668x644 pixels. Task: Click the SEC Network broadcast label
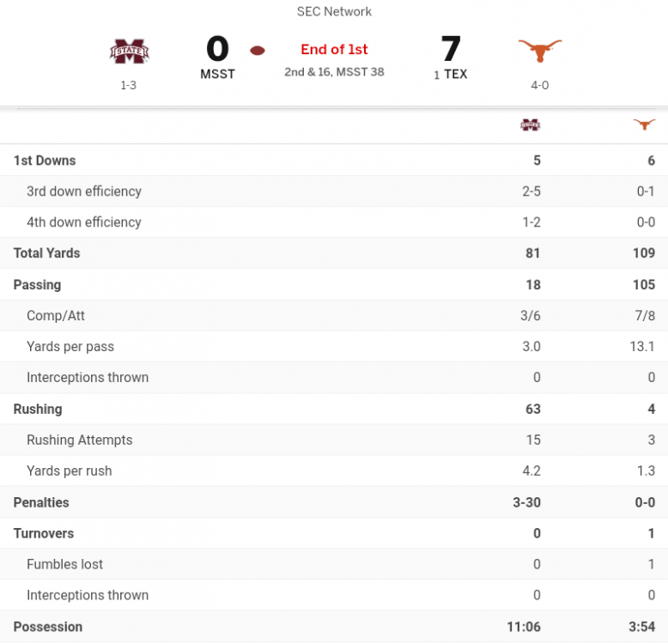(x=334, y=12)
